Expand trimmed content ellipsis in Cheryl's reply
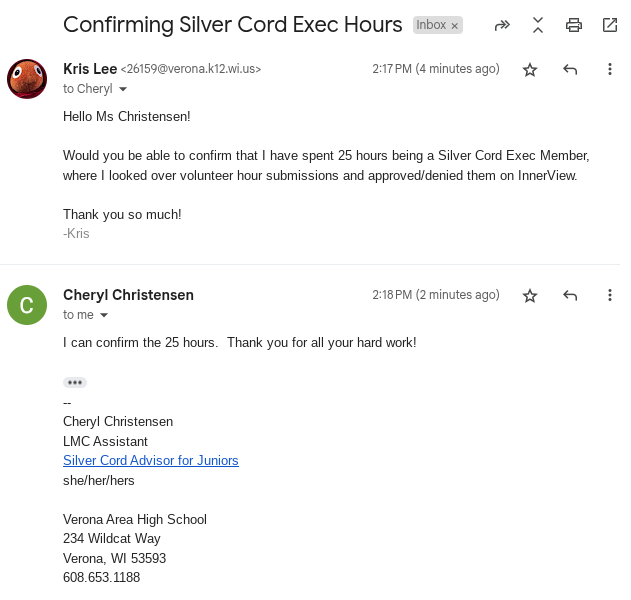Screen dimensions: 631x600 pos(75,382)
